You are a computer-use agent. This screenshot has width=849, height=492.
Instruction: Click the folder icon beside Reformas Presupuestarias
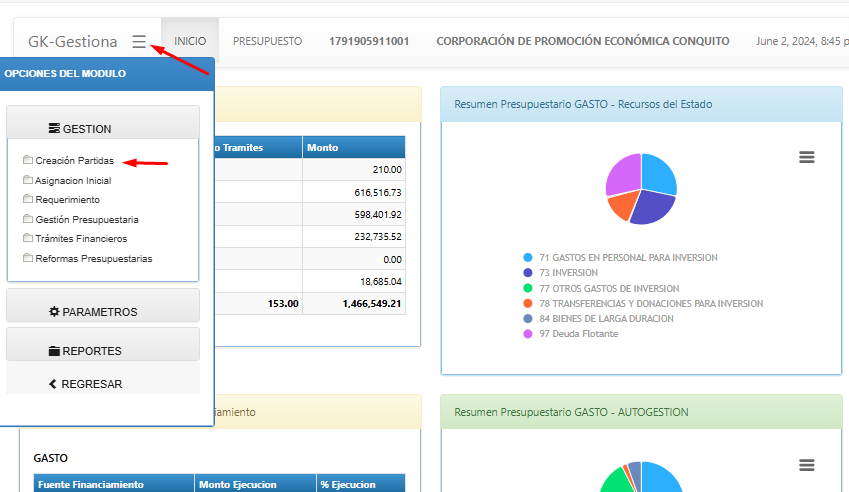28,258
